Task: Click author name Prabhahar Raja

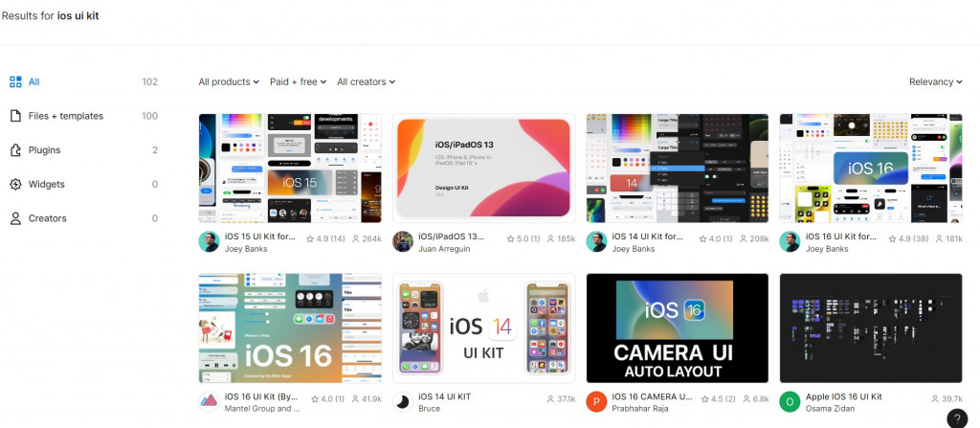Action: (640, 409)
